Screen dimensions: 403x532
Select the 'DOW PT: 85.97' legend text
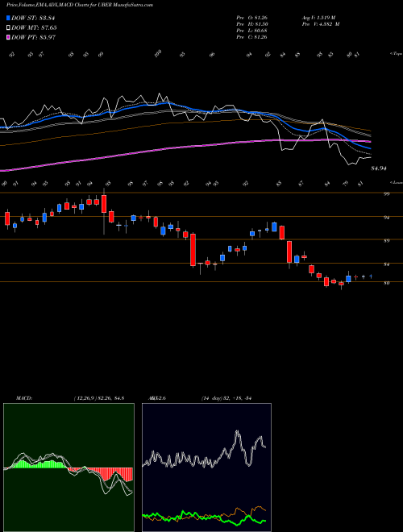(x=34, y=37)
